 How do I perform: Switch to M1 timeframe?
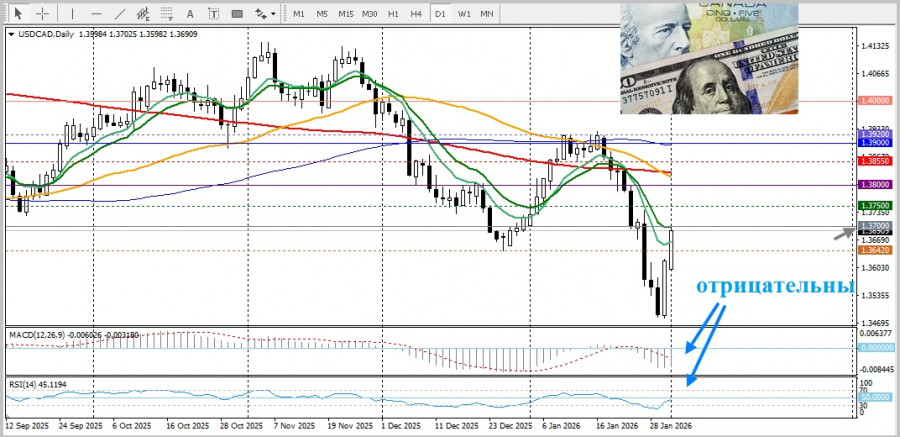(x=298, y=14)
